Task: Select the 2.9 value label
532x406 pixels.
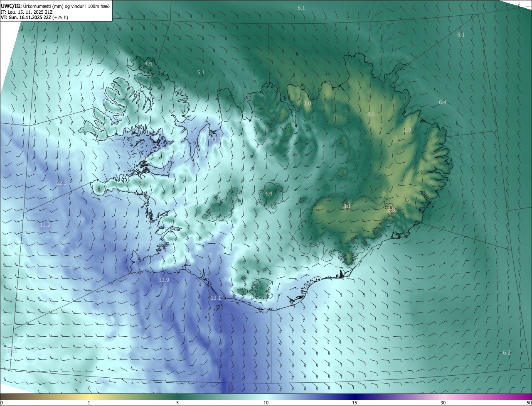Action: [407, 130]
